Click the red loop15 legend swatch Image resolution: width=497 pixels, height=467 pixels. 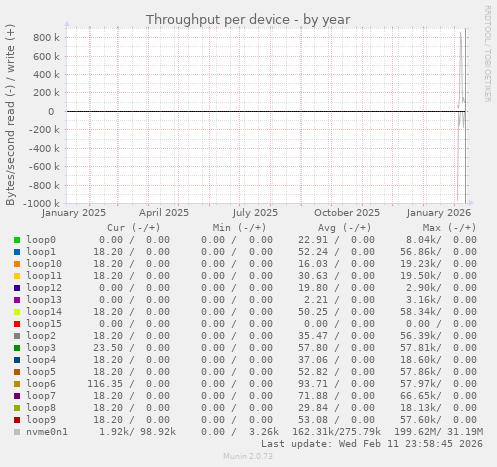(x=17, y=324)
